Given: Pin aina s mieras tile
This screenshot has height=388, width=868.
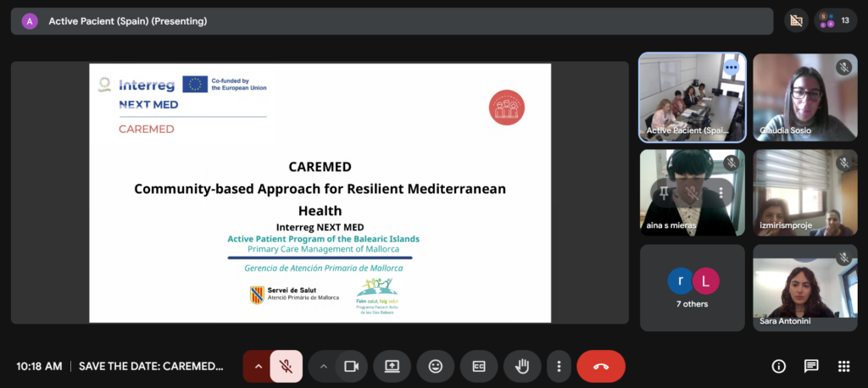Looking at the screenshot, I should (664, 192).
